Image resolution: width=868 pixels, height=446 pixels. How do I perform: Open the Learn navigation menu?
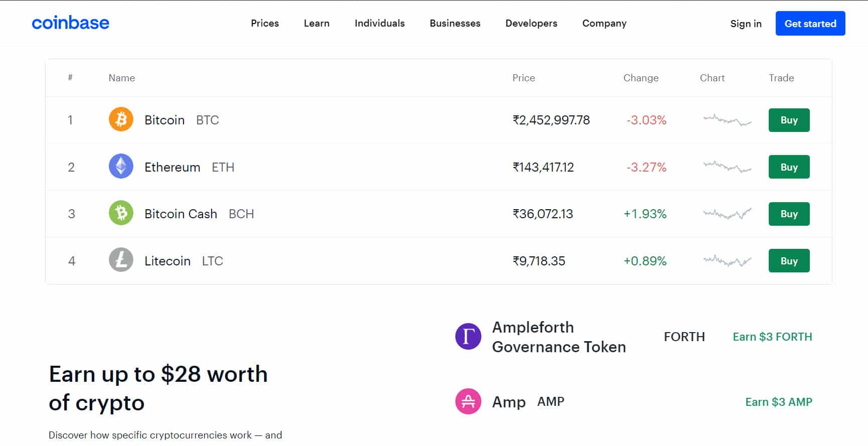click(316, 24)
